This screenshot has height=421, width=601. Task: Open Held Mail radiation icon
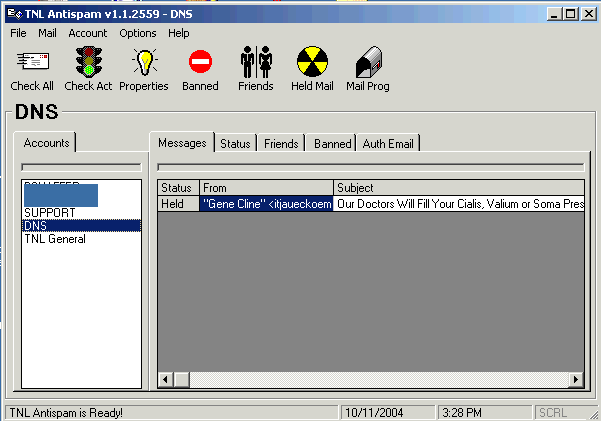312,62
